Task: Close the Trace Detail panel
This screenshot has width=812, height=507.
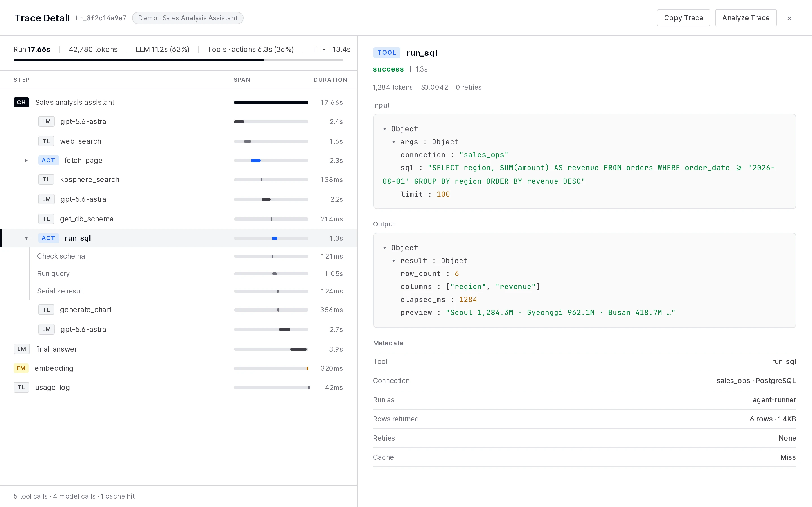Action: [789, 18]
